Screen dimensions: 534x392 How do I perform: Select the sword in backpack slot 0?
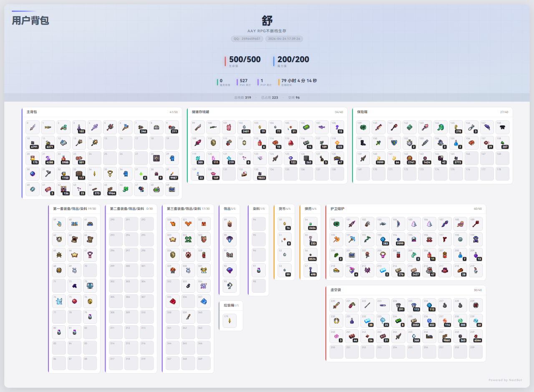coord(33,127)
